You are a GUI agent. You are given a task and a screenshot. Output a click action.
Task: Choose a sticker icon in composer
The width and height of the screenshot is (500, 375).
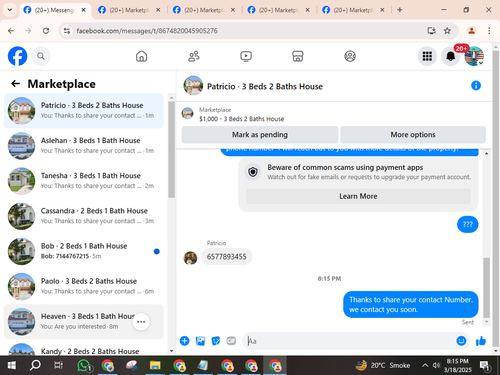pos(216,341)
